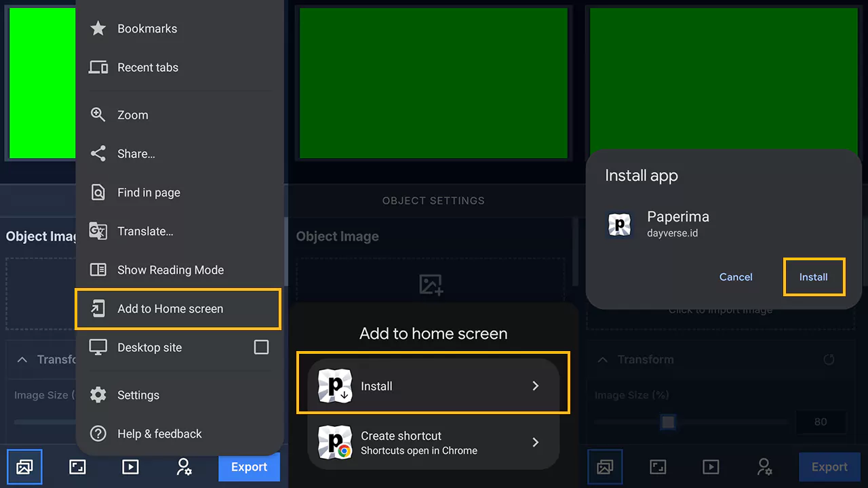Select Zoom in the Chrome menu
The image size is (868, 488).
[179, 115]
